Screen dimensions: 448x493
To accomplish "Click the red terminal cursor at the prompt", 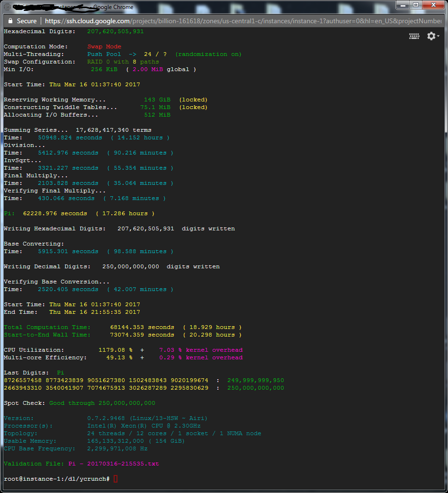I will [116, 479].
